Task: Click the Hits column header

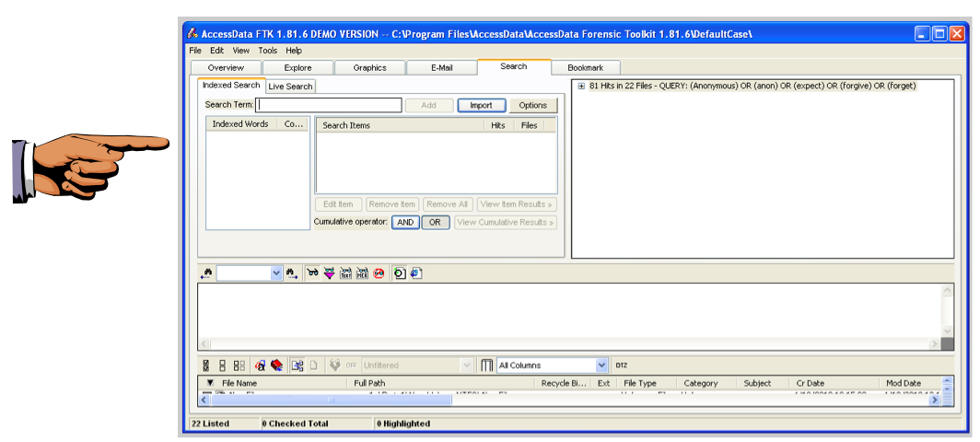Action: click(x=499, y=125)
